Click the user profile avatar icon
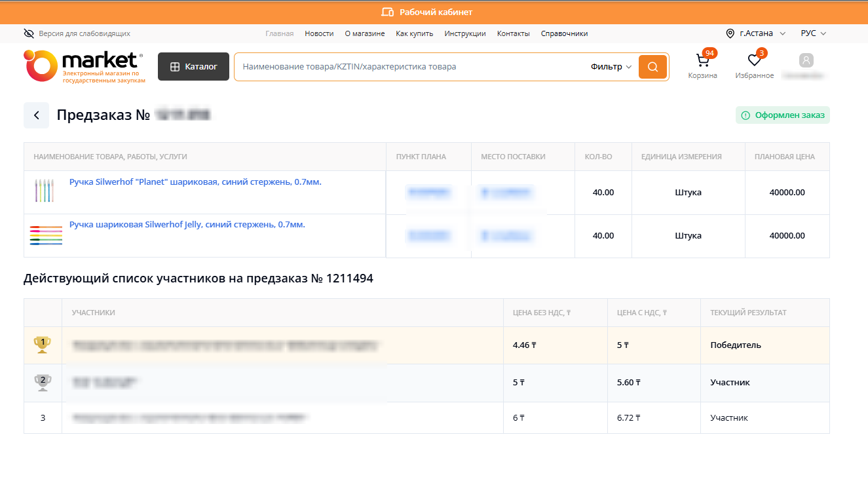868x481 pixels. 806,61
